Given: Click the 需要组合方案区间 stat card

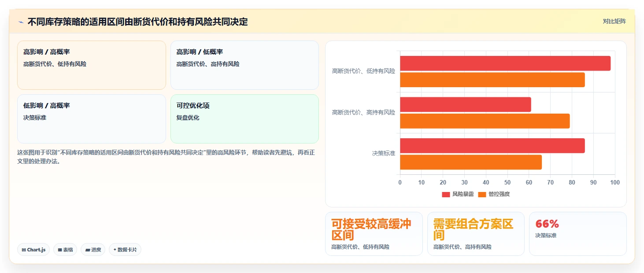Looking at the screenshot, I should point(476,234).
